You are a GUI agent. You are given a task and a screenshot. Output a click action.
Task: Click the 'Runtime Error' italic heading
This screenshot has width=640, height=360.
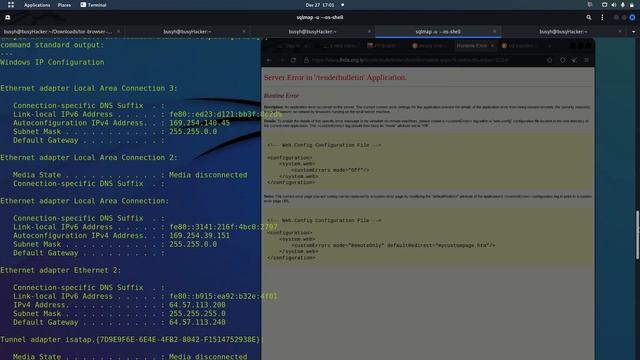(281, 96)
